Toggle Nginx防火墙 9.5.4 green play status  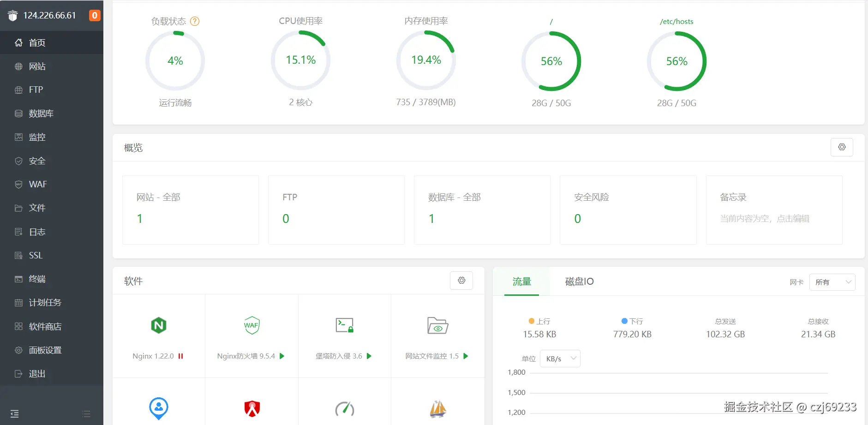coord(282,356)
